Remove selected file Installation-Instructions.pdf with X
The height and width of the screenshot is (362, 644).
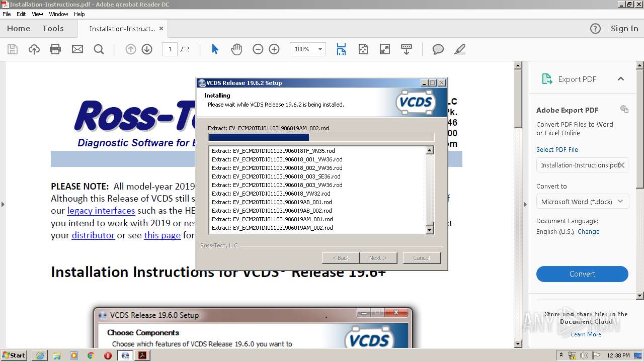click(622, 165)
